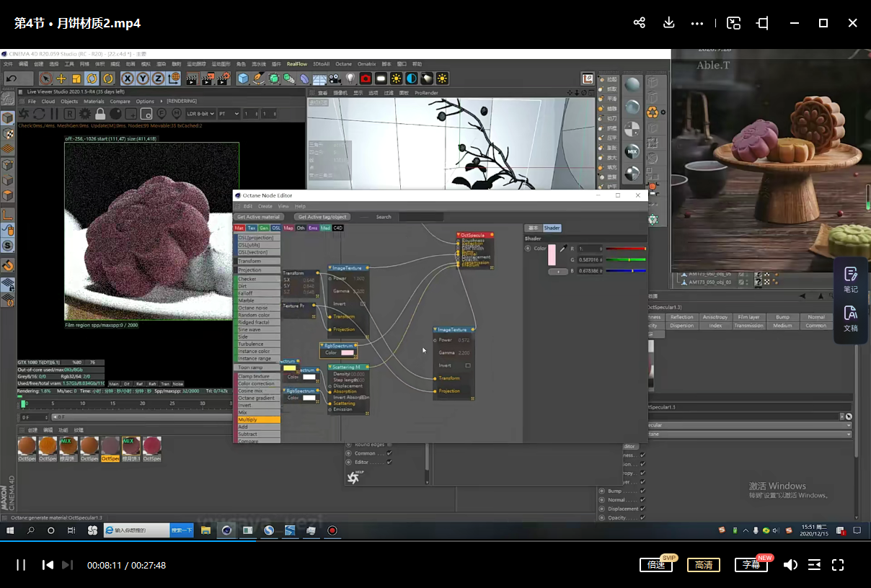Toggle the Editor checkbox below Common
871x588 pixels.
coord(389,462)
